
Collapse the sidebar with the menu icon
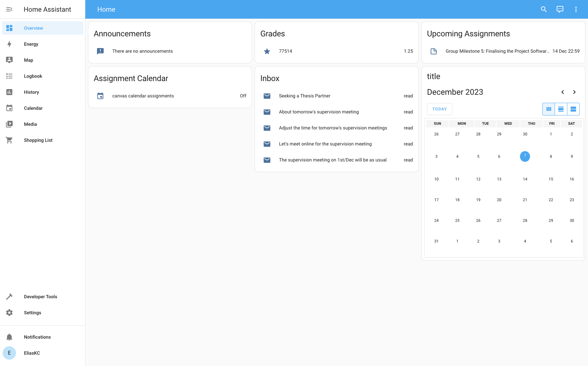coord(9,9)
